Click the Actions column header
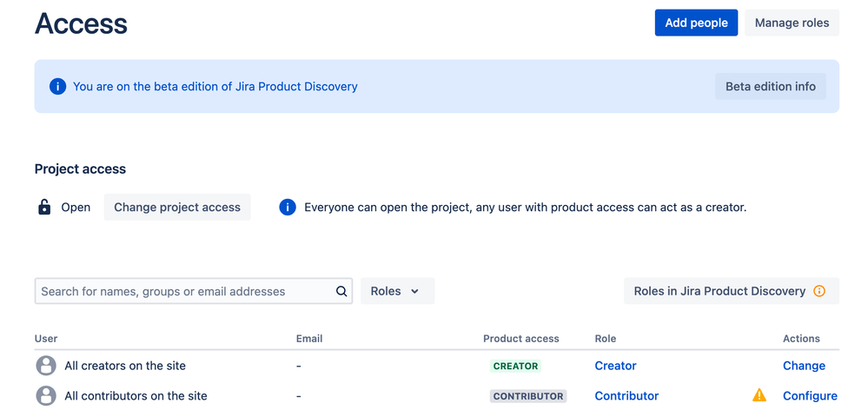This screenshot has width=868, height=410. click(801, 338)
